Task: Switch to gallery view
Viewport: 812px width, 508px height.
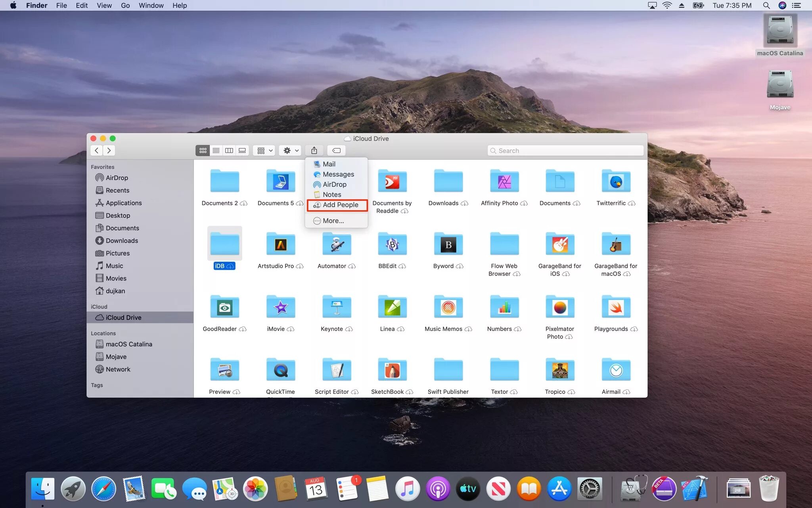Action: 242,150
